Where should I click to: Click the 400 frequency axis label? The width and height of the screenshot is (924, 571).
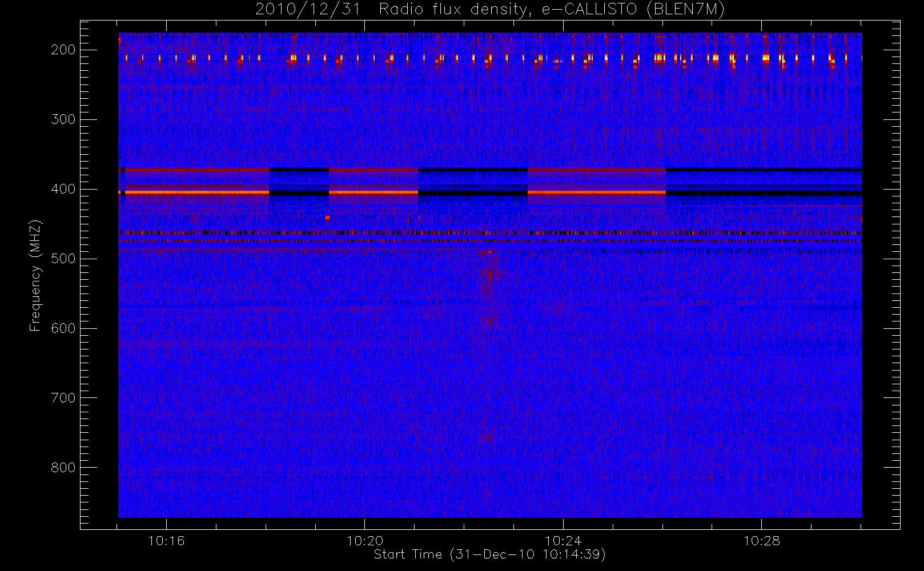63,189
